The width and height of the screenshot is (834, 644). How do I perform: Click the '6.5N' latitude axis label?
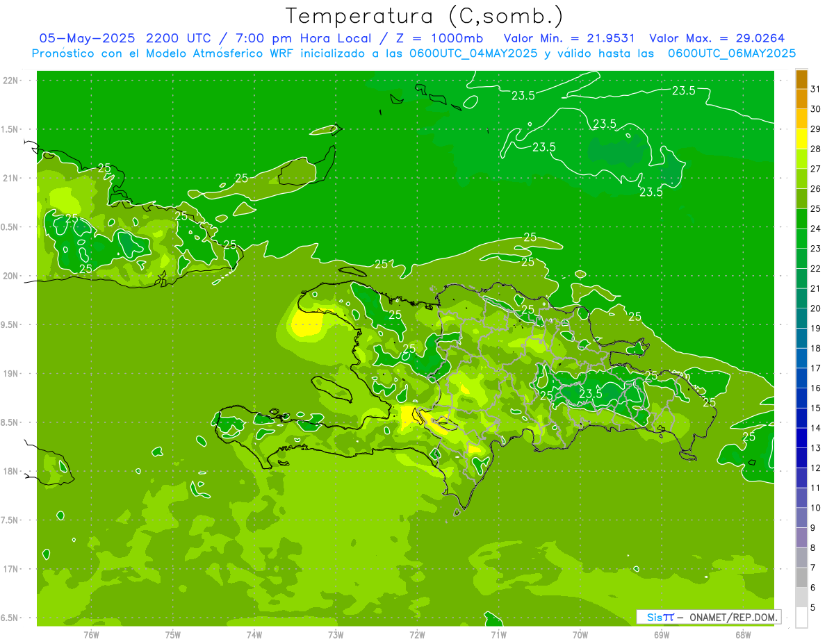[x=10, y=618]
